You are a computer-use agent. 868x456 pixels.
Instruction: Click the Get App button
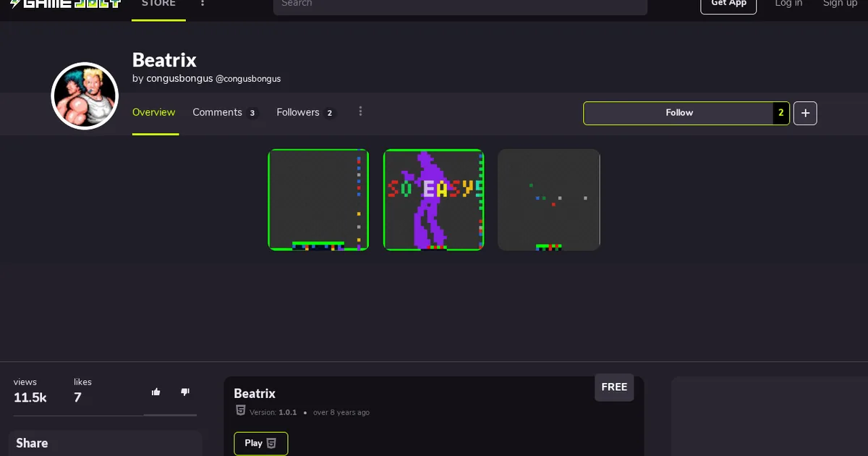[x=728, y=4]
